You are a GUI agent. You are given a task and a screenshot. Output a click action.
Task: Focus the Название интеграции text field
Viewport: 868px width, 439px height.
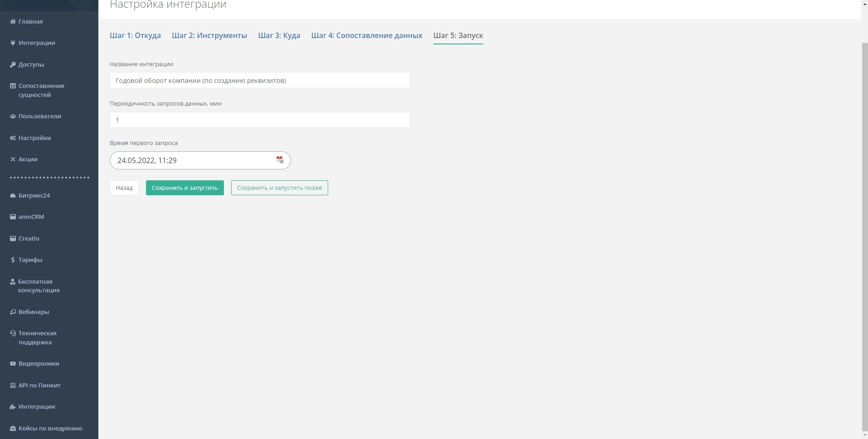click(260, 81)
